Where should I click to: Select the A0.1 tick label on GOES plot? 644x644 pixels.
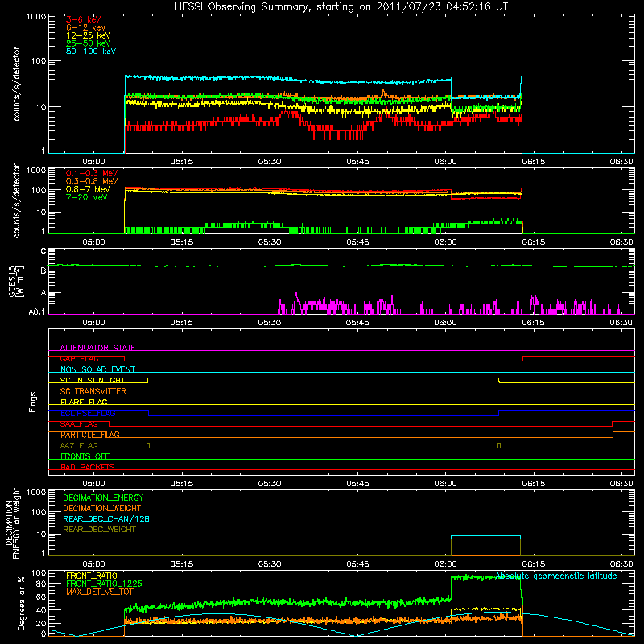click(x=37, y=312)
